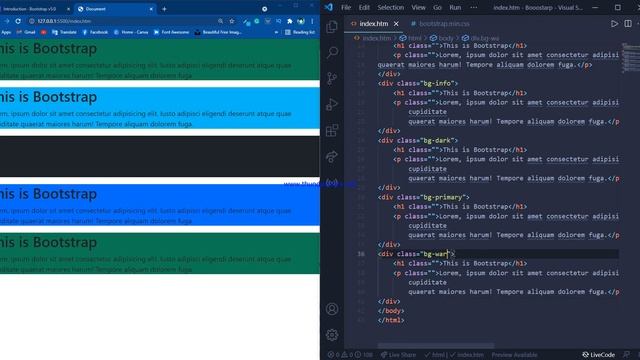This screenshot has width=640, height=360.
Task: Open the Live Share activity icon
Action: pyautogui.click(x=332, y=157)
